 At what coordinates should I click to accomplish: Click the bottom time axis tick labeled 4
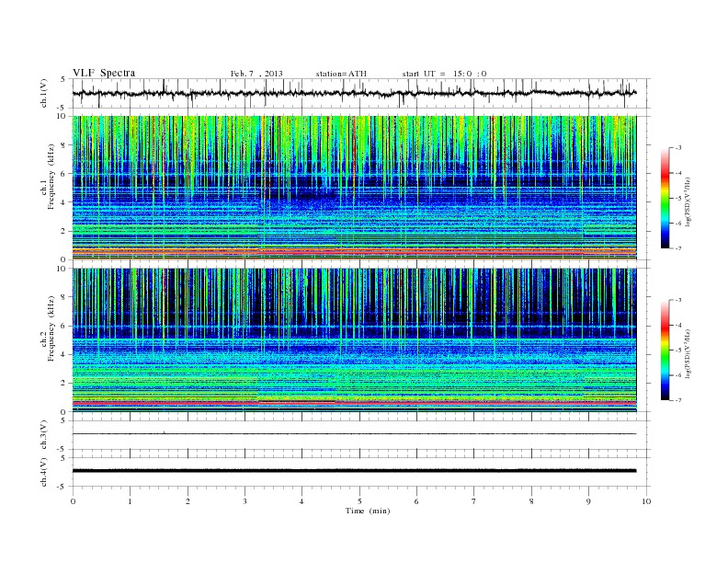tap(301, 501)
